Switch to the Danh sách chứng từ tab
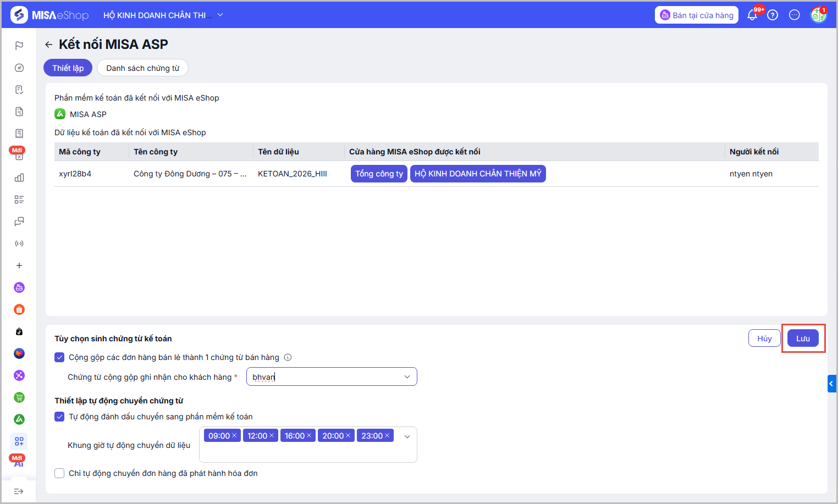This screenshot has height=504, width=838. 143,68
